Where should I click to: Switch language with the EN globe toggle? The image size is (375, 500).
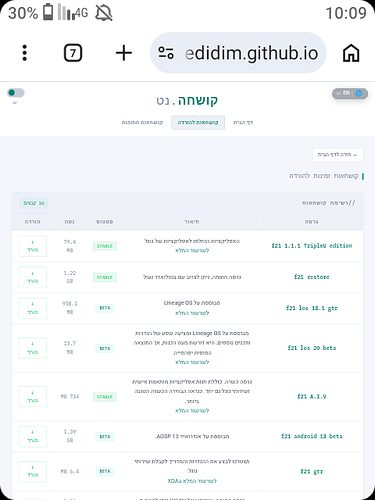pyautogui.click(x=350, y=93)
